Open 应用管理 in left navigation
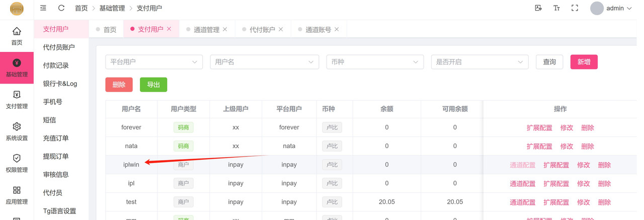The height and width of the screenshot is (220, 644). point(17,194)
